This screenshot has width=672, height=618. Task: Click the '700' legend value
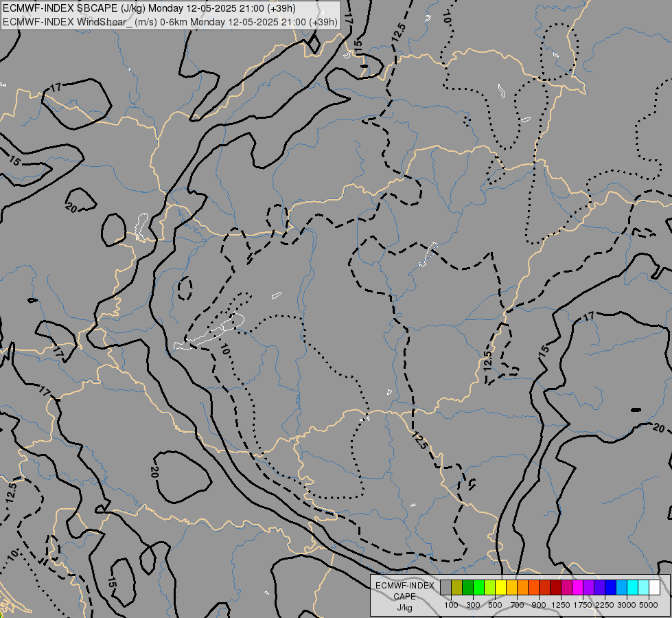(518, 605)
